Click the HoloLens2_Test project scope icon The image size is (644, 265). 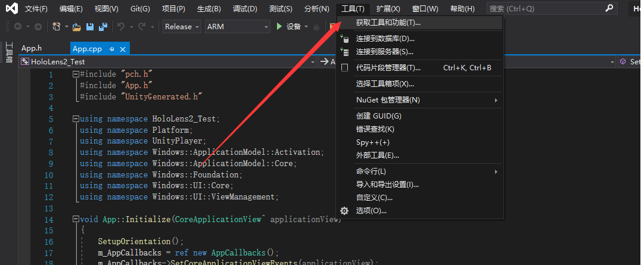26,61
